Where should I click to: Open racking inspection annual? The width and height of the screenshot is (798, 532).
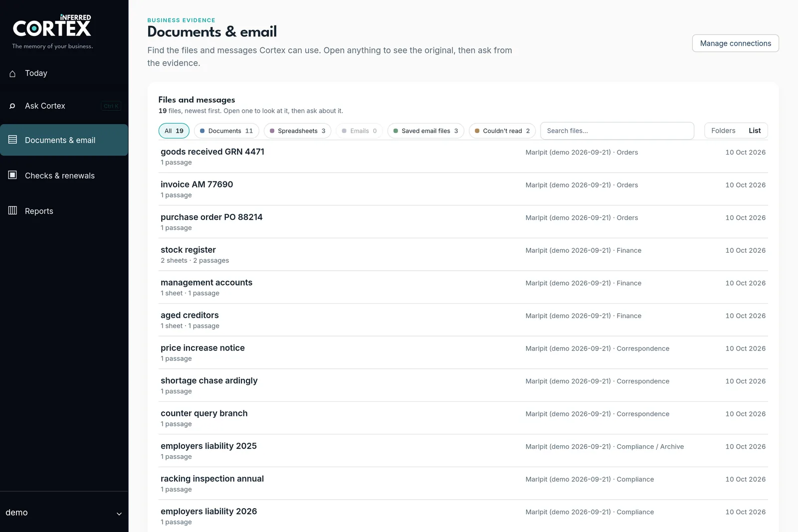point(463,483)
